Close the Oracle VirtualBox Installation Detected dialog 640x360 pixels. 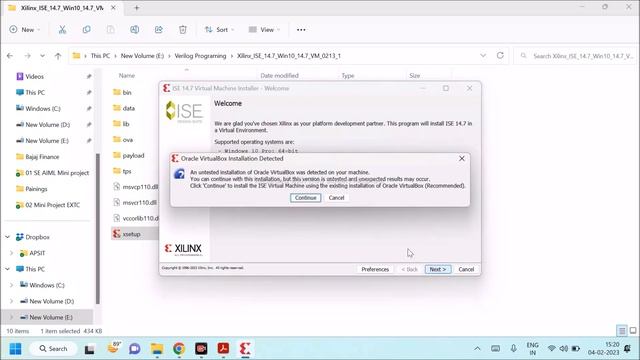[x=462, y=158]
